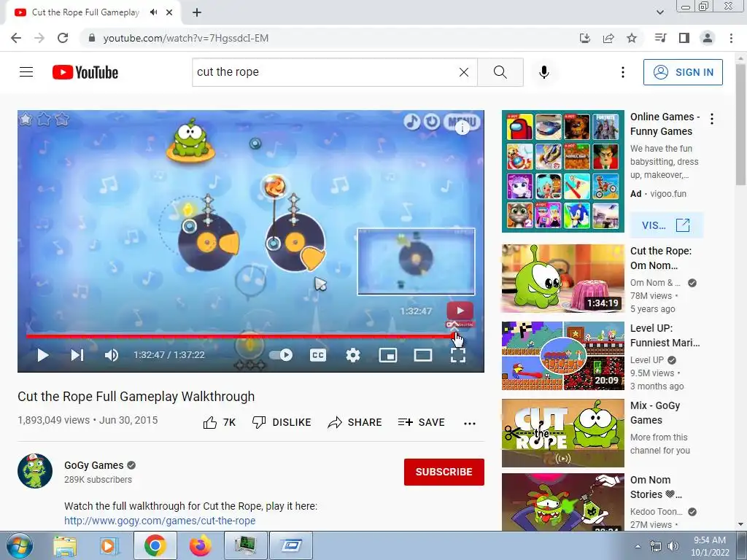
Task: Mute the video volume
Action: point(112,355)
